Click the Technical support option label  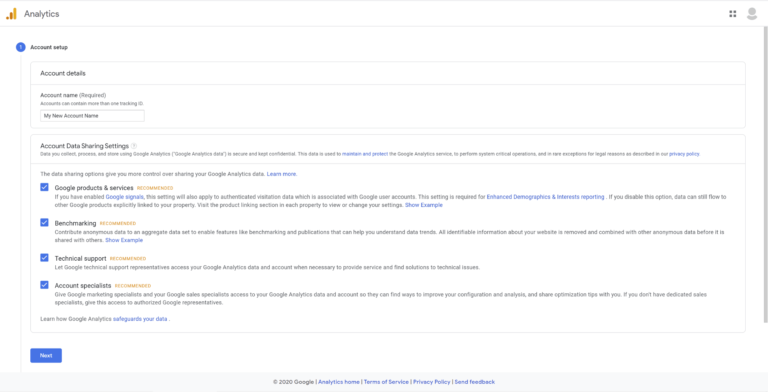(80, 258)
